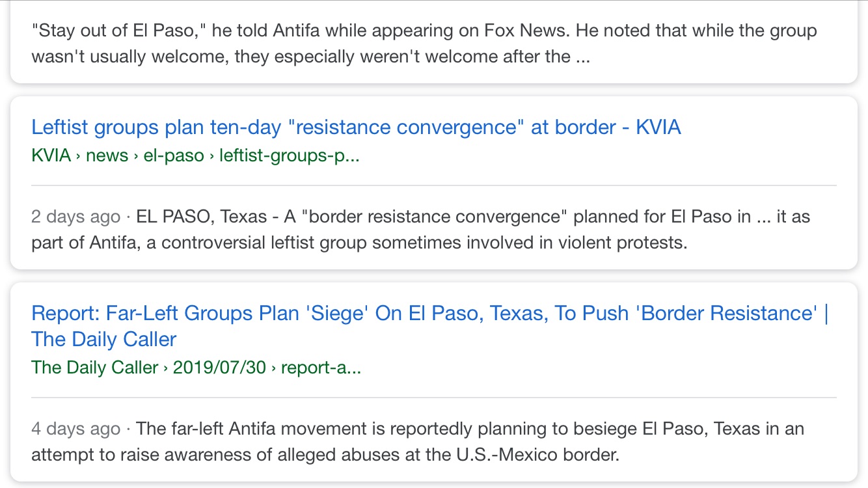The height and width of the screenshot is (488, 868).
Task: Click the "KVIA" word ending the blue headline
Action: click(x=658, y=127)
